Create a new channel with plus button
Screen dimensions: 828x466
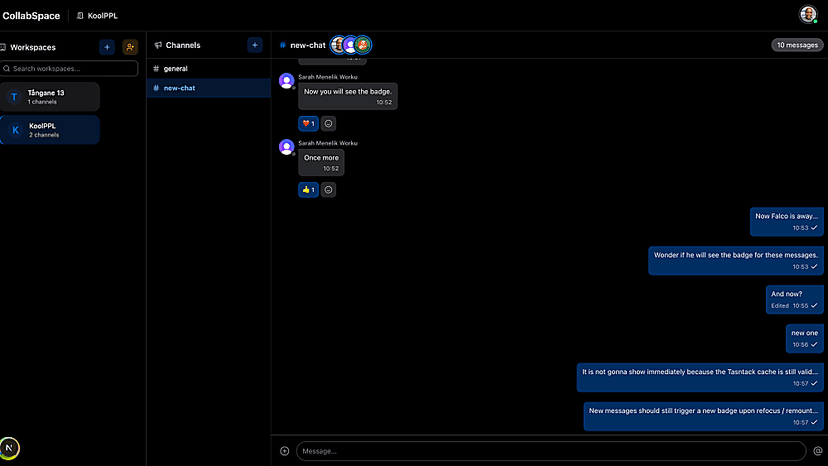click(x=255, y=45)
